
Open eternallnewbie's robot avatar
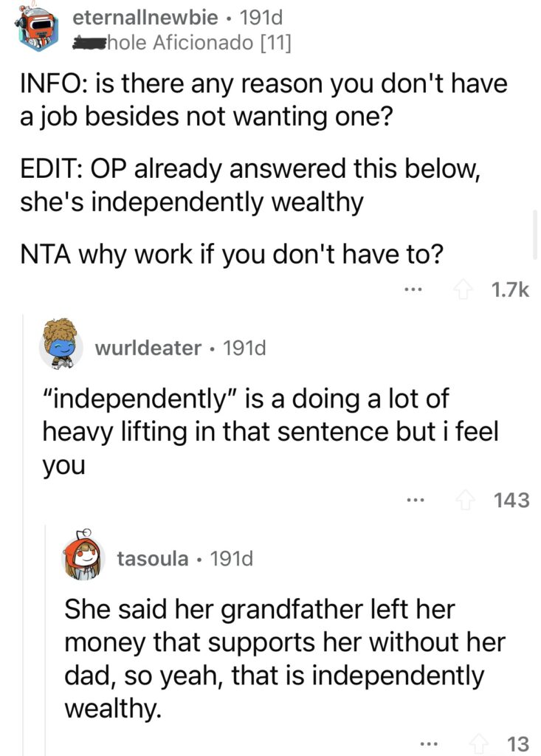[36, 28]
